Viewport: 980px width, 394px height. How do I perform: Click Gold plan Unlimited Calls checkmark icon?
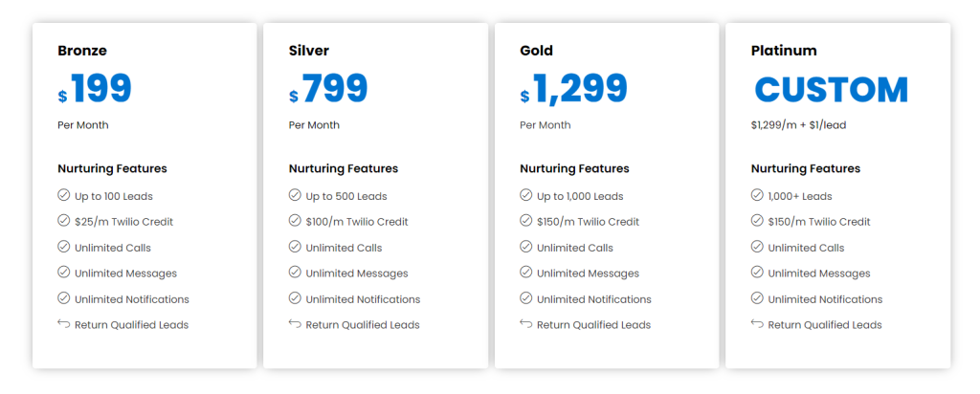click(x=526, y=247)
